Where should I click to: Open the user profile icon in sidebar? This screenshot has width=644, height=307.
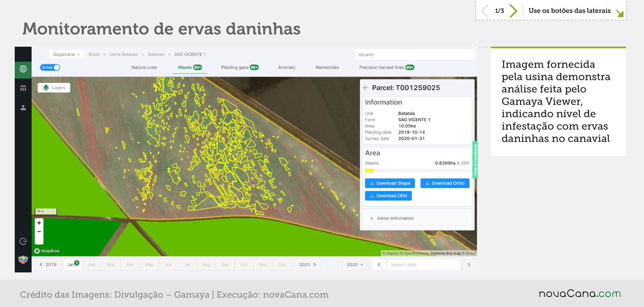[23, 108]
